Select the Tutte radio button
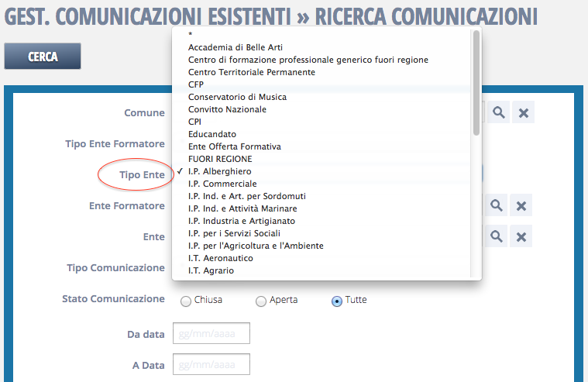This screenshot has height=382, width=588. [337, 301]
